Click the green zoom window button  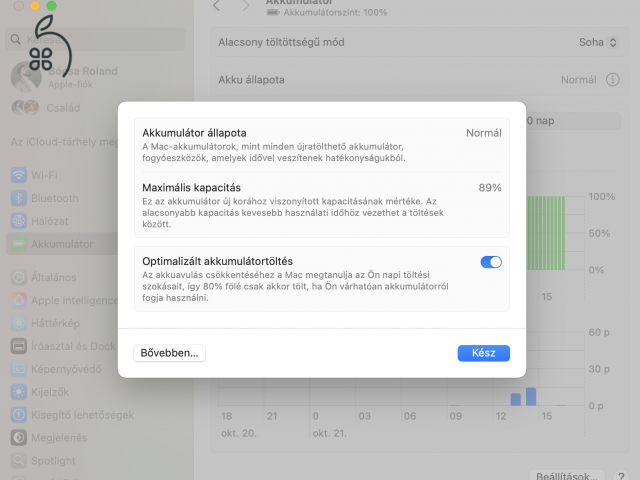click(51, 5)
